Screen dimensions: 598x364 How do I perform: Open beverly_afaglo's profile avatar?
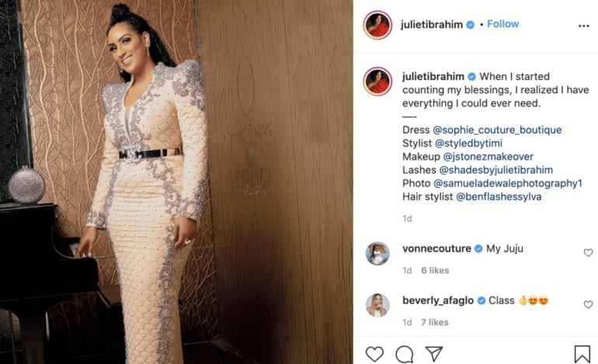[x=377, y=305]
